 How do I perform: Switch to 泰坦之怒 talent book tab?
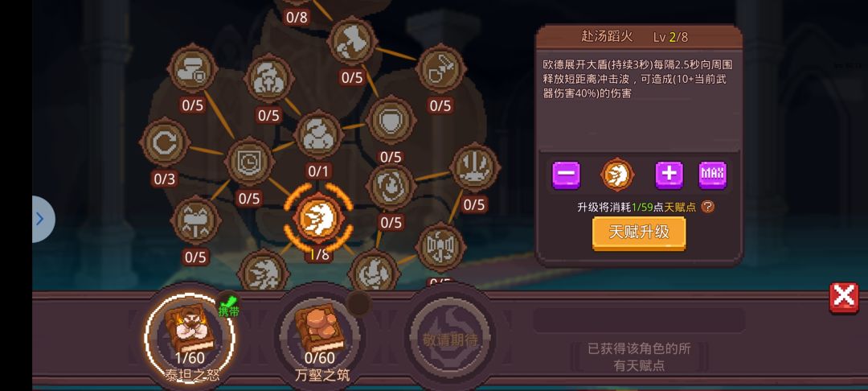coord(190,336)
